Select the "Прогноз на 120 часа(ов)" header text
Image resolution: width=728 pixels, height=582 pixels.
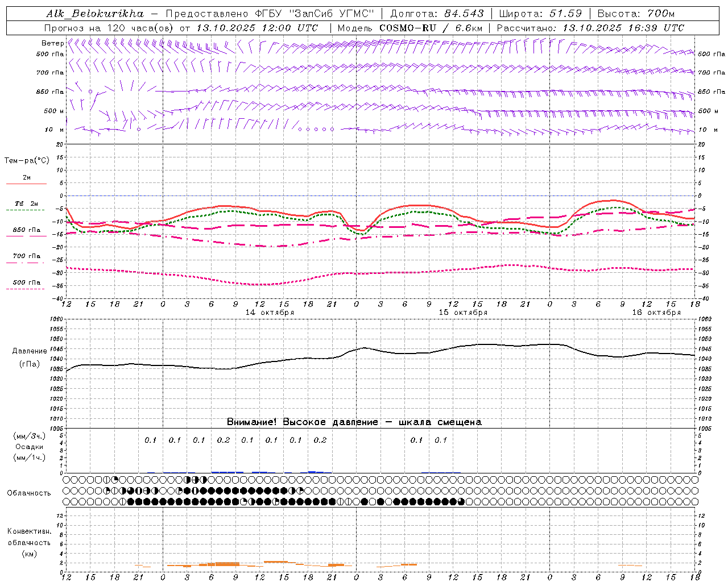point(110,28)
